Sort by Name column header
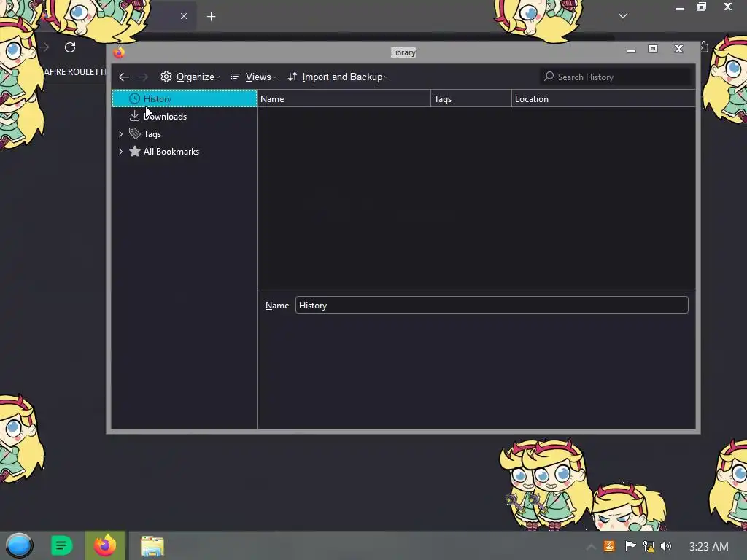747x560 pixels. click(344, 99)
